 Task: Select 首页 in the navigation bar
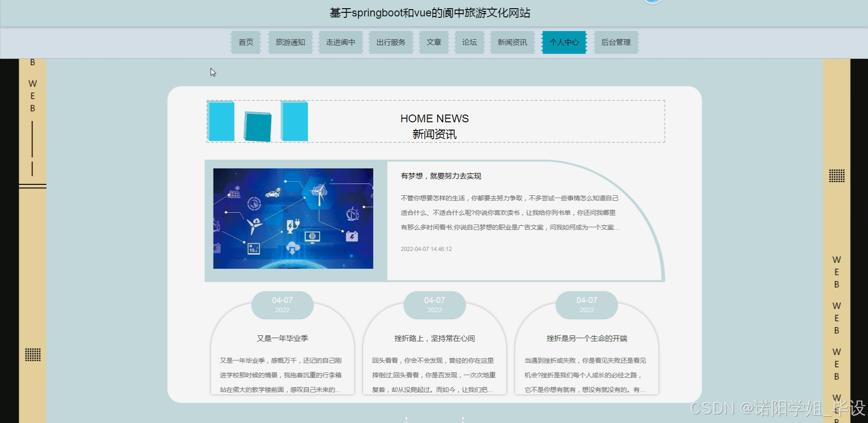(245, 42)
